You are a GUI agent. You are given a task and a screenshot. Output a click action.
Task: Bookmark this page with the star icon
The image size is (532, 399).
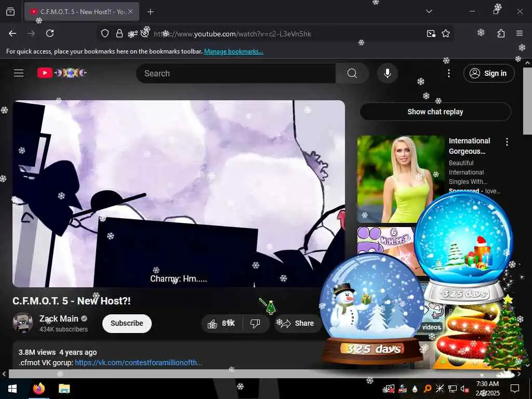[x=445, y=33]
